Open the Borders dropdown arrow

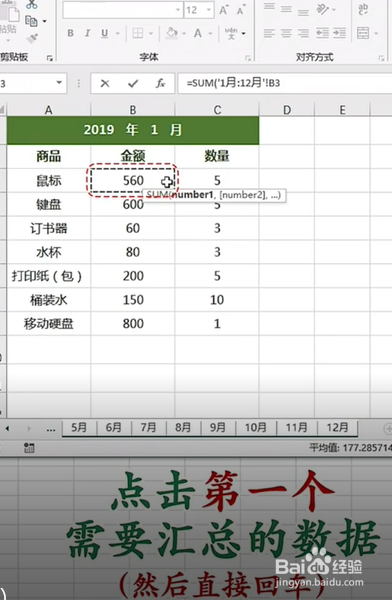pos(151,34)
